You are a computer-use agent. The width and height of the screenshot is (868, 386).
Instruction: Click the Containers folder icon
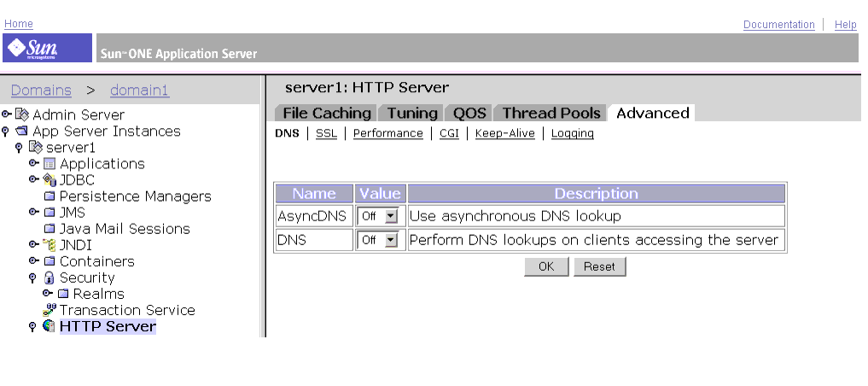(x=50, y=260)
